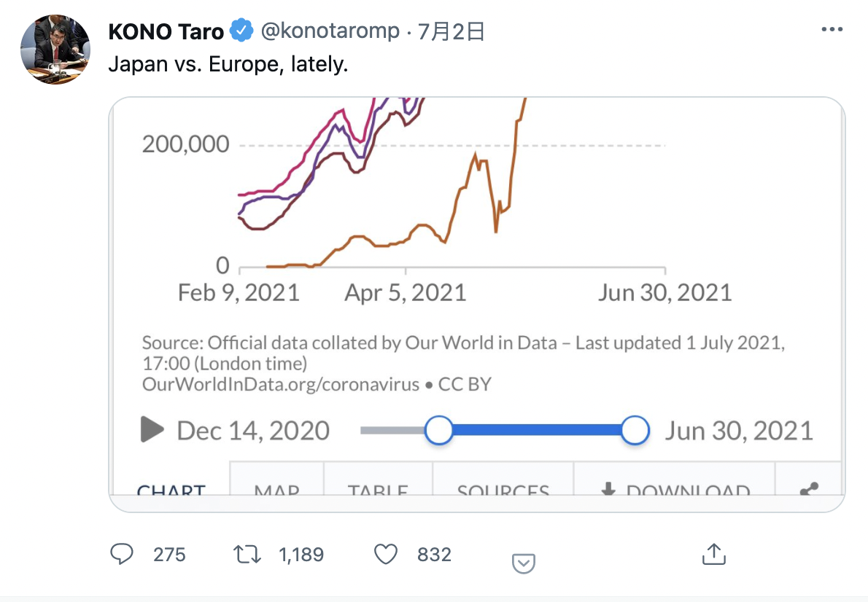Open the 7月2日 tweet date link
The image size is (868, 602).
coord(452,31)
